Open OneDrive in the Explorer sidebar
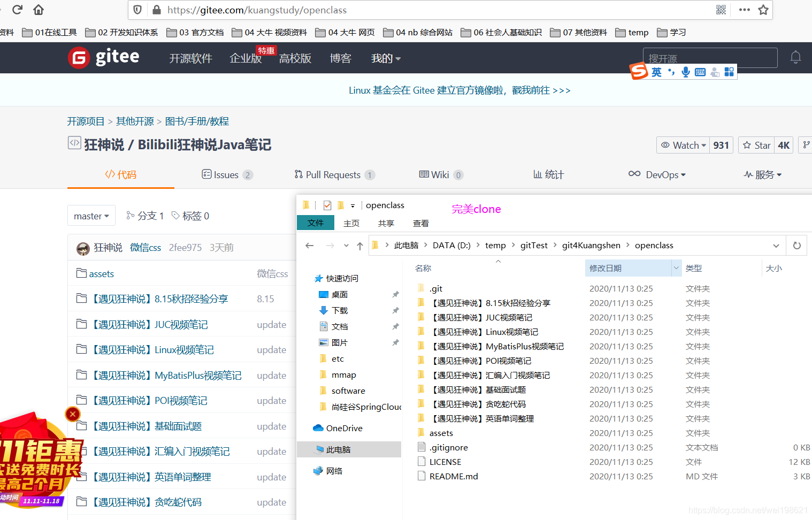Viewport: 812px width, 520px height. (x=344, y=428)
